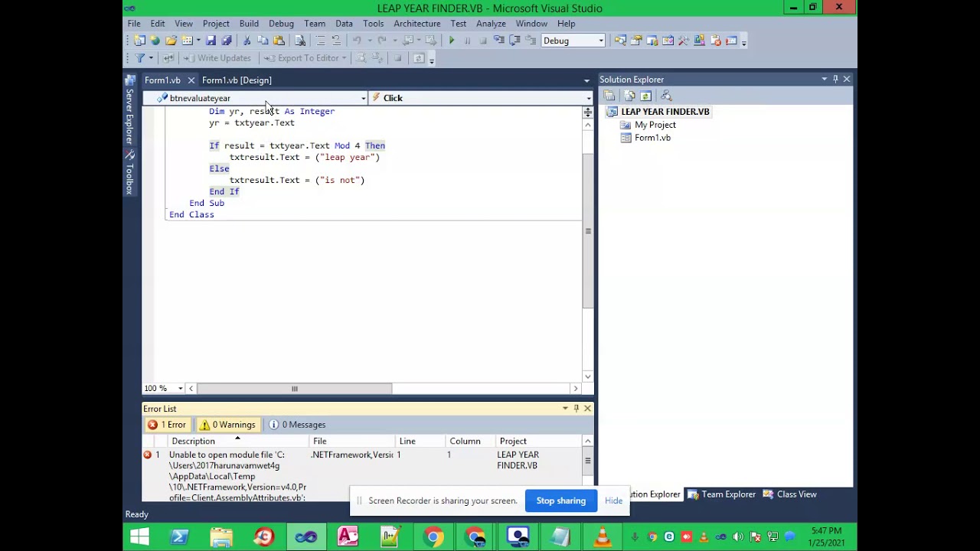Click the New Project toolbar icon
Image resolution: width=980 pixels, height=551 pixels.
click(139, 41)
